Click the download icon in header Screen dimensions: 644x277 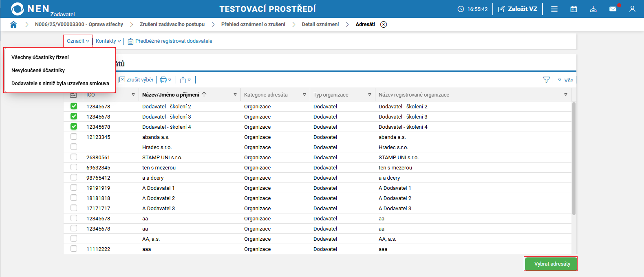(x=593, y=9)
